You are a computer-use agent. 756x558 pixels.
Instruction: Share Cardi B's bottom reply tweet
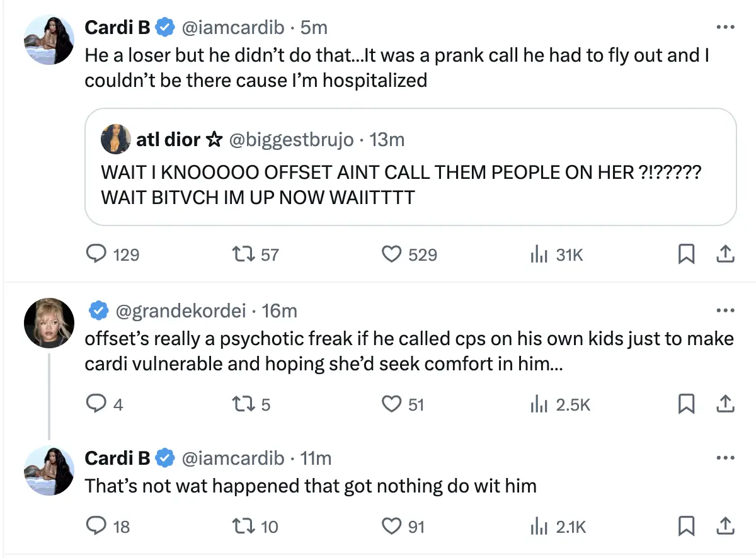[x=726, y=526]
